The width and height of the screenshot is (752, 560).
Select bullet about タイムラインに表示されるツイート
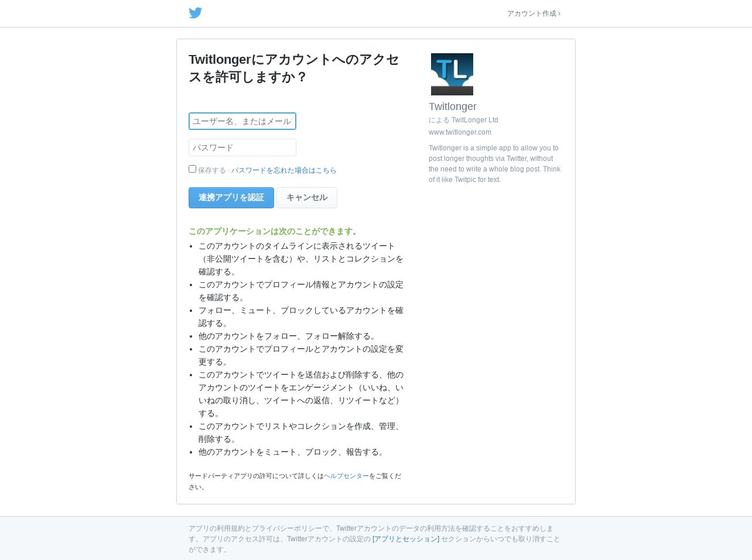(x=301, y=259)
